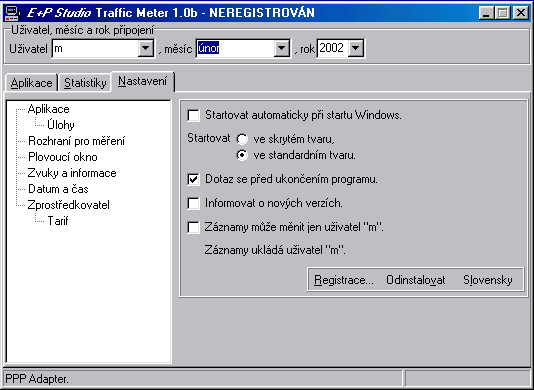Enable Startovat automaticky při startu Windows
Image resolution: width=534 pixels, height=390 pixels.
pyautogui.click(x=193, y=115)
